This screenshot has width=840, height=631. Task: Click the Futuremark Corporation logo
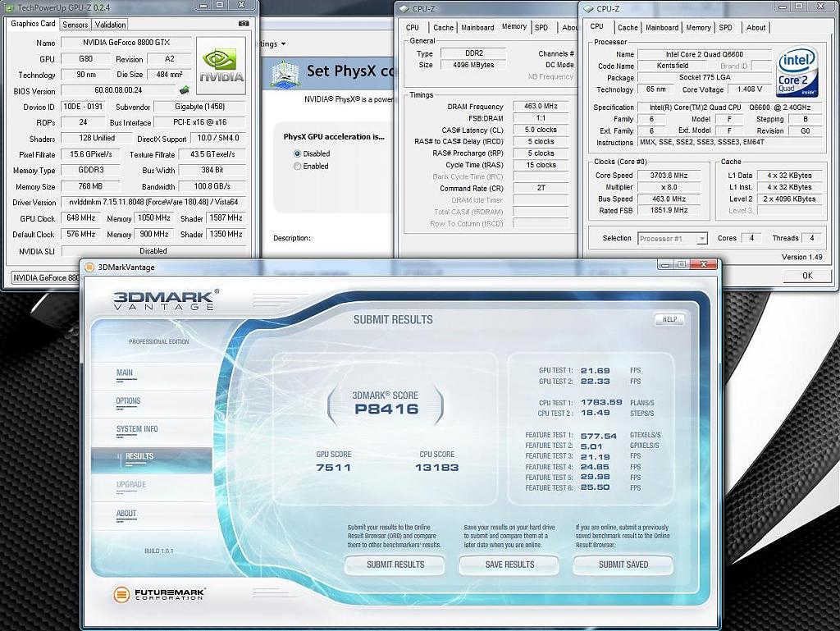[x=159, y=594]
